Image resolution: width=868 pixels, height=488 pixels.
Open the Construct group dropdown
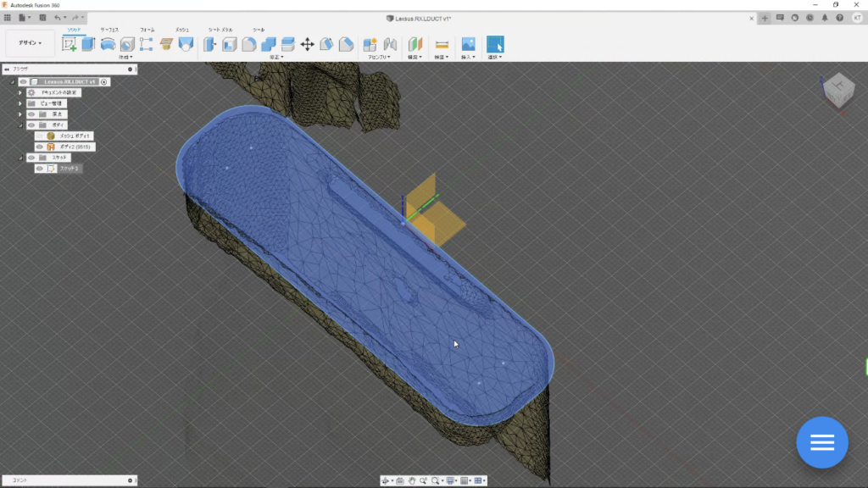415,57
